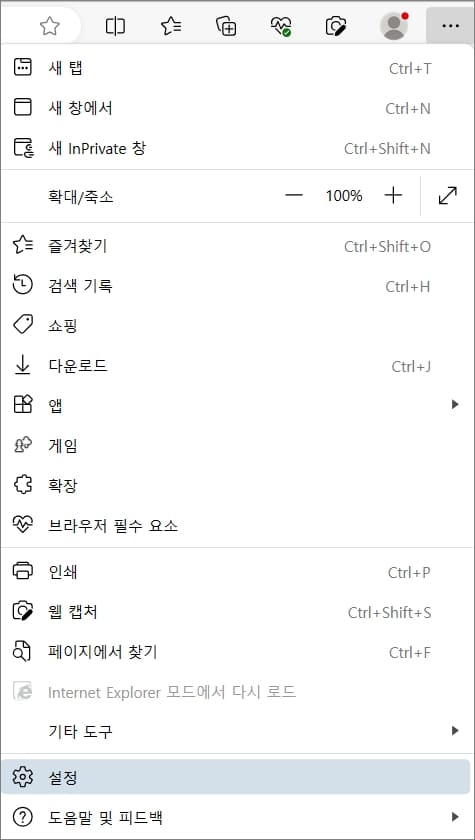Expand the 앱 submenu arrow
475x840 pixels.
455,405
